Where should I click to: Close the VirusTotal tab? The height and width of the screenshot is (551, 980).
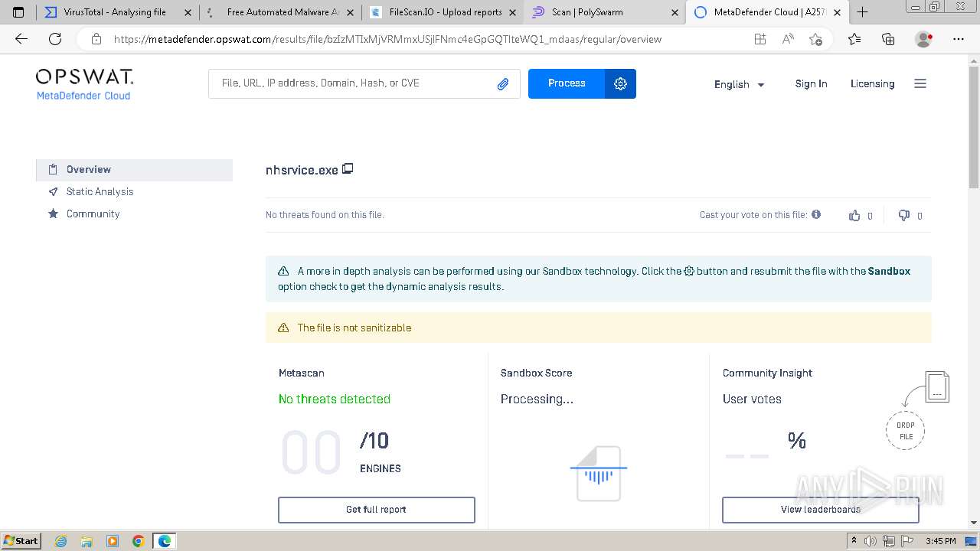click(x=188, y=12)
